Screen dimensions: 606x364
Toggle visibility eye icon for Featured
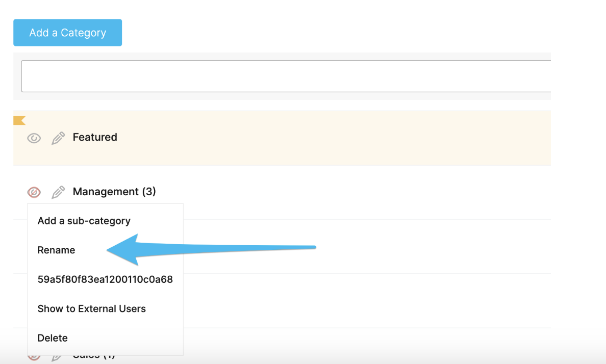pos(34,138)
